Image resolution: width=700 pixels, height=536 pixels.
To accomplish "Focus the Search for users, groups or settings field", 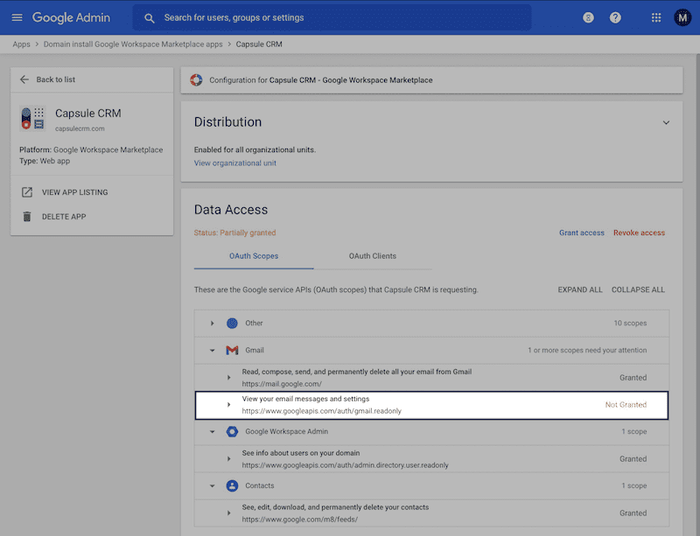I will pos(332,17).
